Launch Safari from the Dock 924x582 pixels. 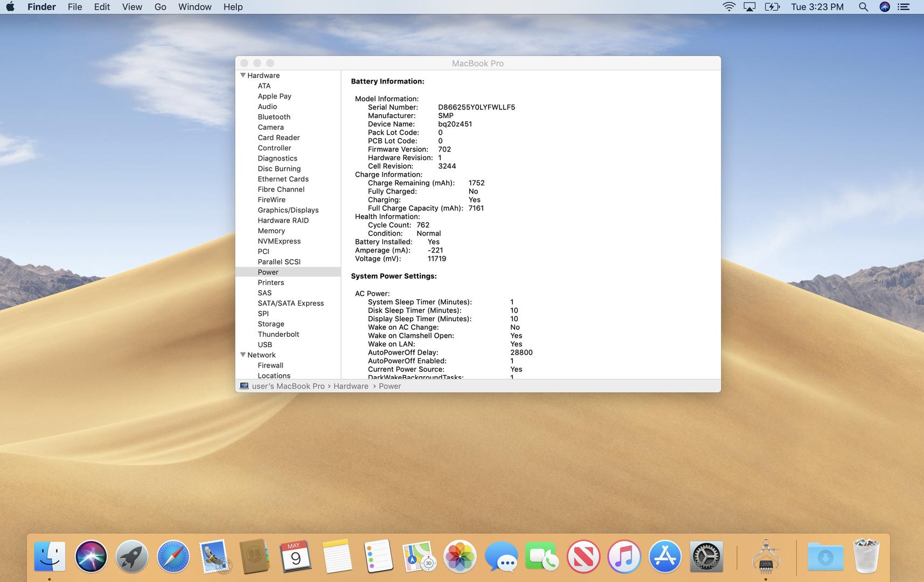[173, 557]
